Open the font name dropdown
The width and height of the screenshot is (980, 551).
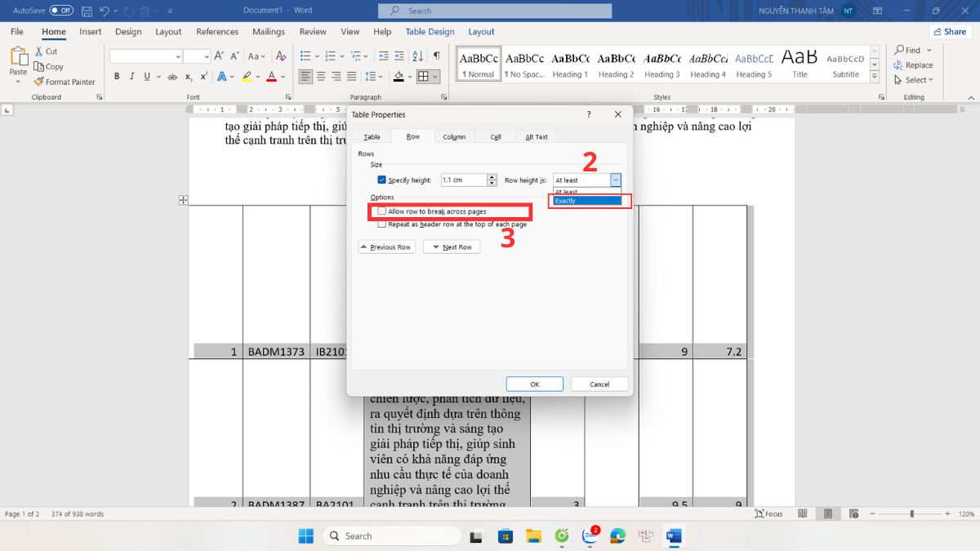tap(178, 56)
